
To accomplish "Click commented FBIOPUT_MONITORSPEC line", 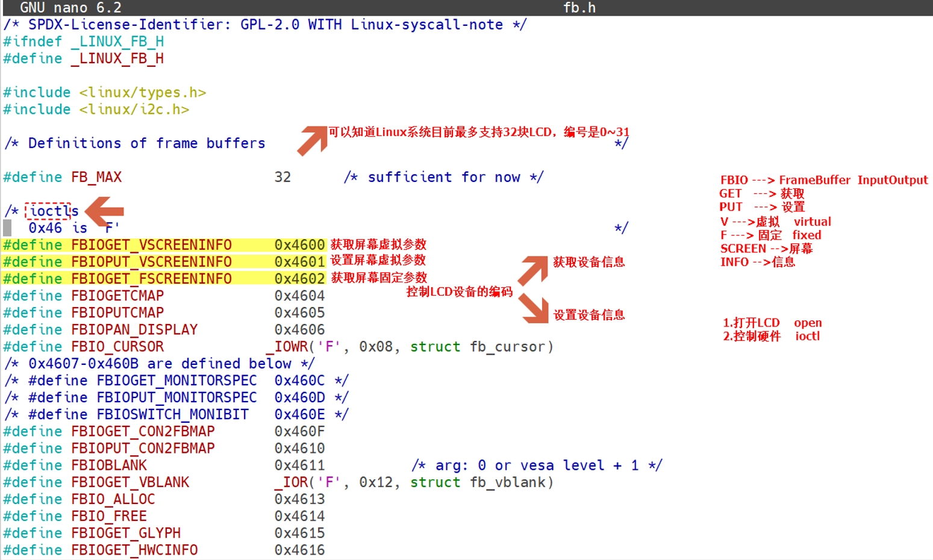I will pos(176,397).
